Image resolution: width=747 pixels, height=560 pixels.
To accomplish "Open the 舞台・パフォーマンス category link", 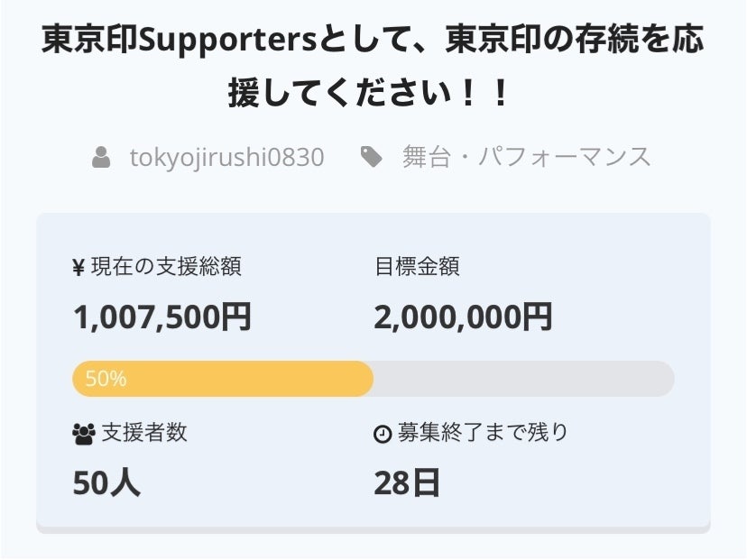I will pos(526,157).
